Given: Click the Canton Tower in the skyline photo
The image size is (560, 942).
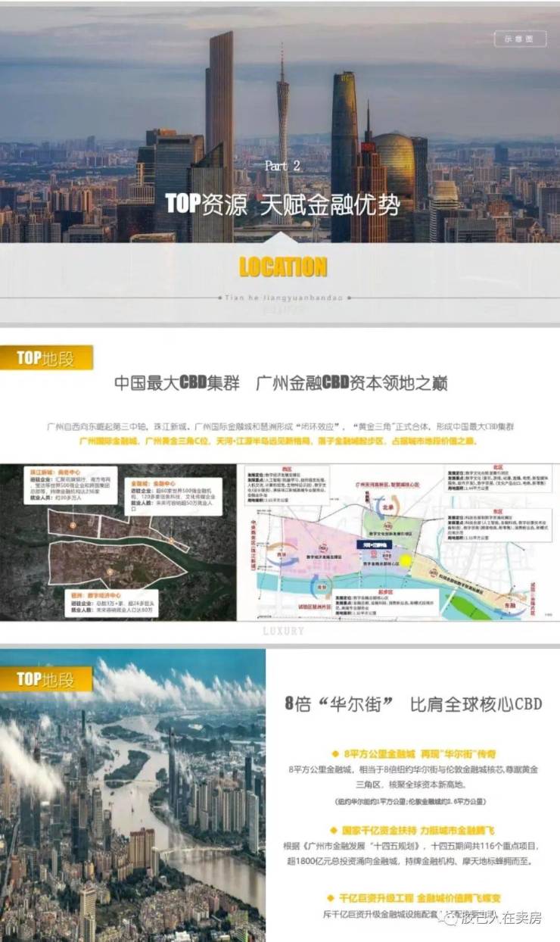Looking at the screenshot, I should (282, 136).
